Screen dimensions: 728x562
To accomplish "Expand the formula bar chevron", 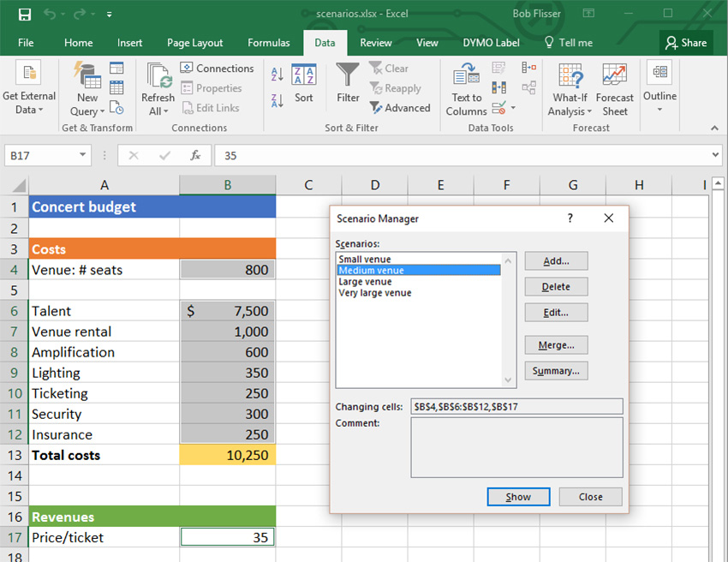I will coord(715,155).
